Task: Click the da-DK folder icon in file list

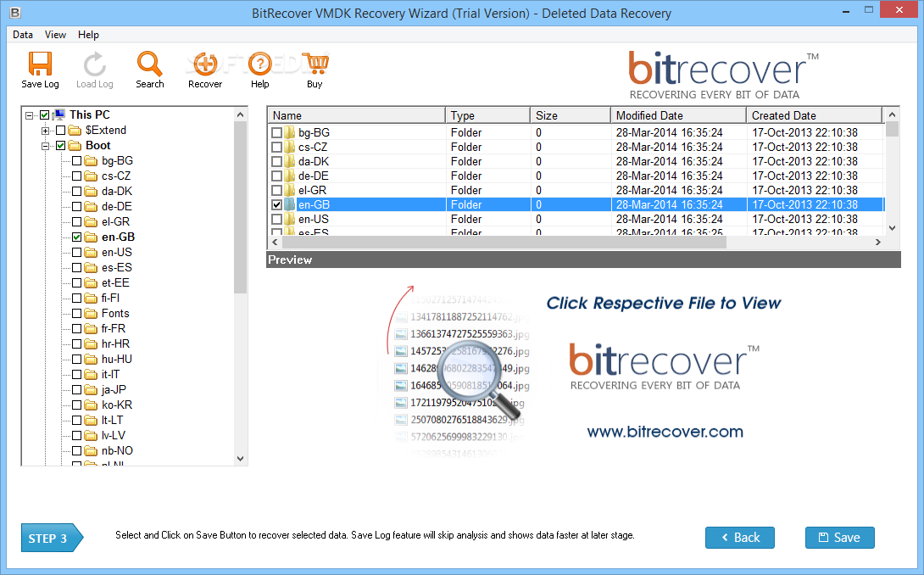Action: point(289,162)
